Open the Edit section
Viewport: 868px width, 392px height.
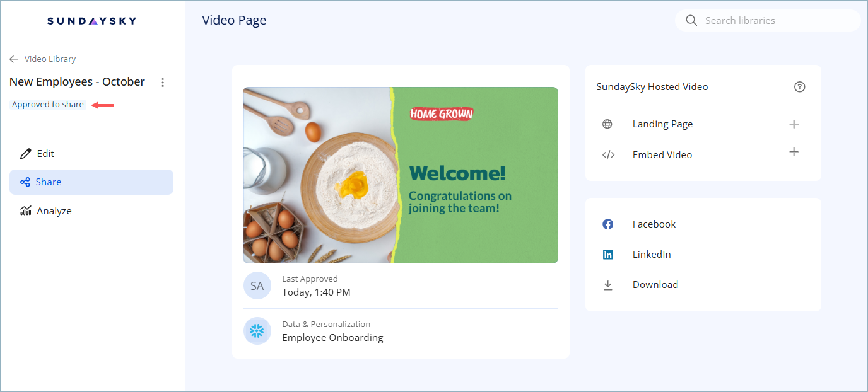click(45, 154)
